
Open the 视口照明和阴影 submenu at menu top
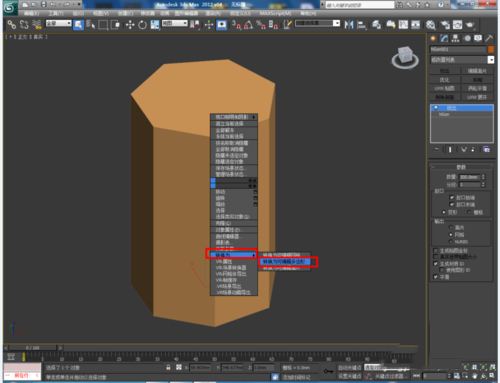pos(234,117)
